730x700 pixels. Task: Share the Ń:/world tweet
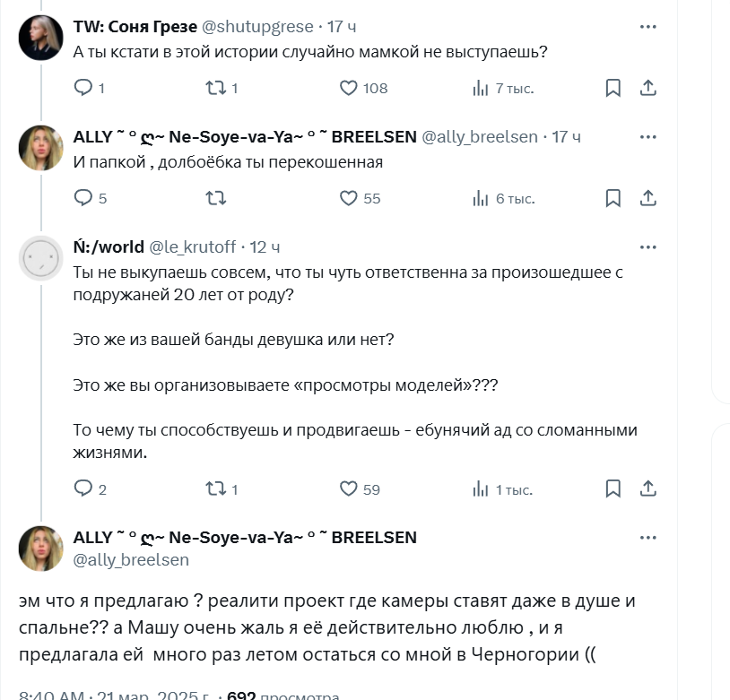[648, 488]
